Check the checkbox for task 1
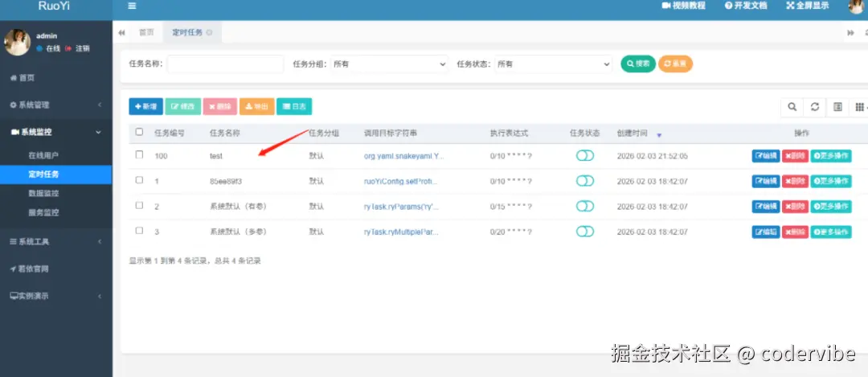The width and height of the screenshot is (868, 377). coord(140,180)
